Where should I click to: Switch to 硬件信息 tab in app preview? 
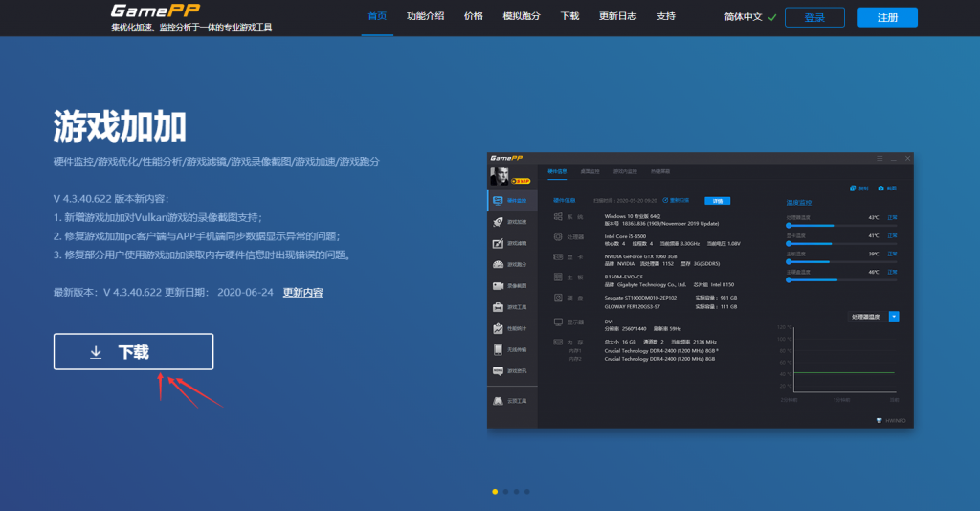pos(558,171)
